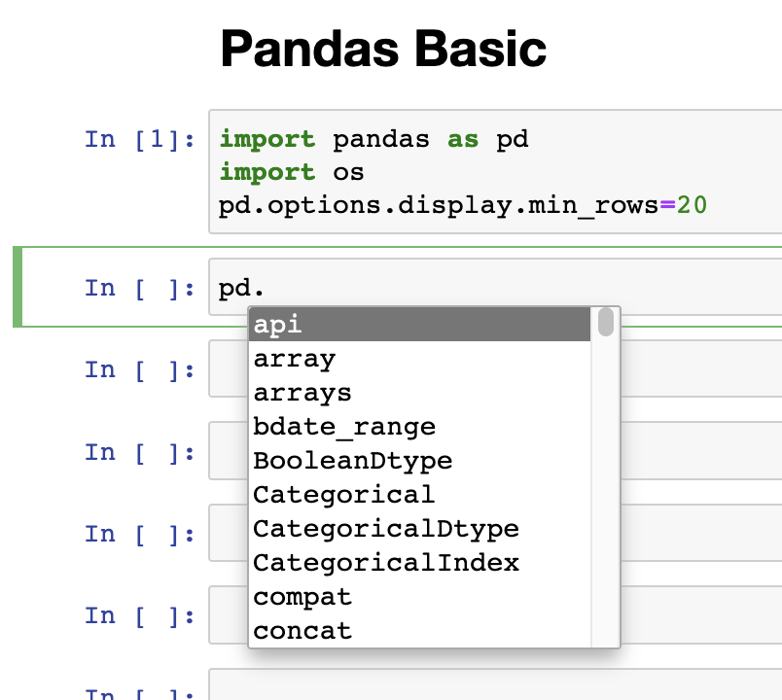This screenshot has height=700, width=782.
Task: Click the autocomplete list scrollbar thumb
Action: [x=605, y=322]
